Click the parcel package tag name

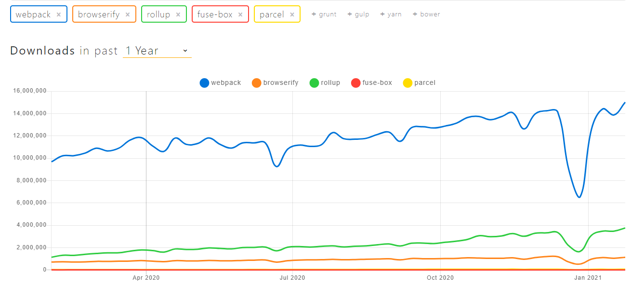point(272,14)
